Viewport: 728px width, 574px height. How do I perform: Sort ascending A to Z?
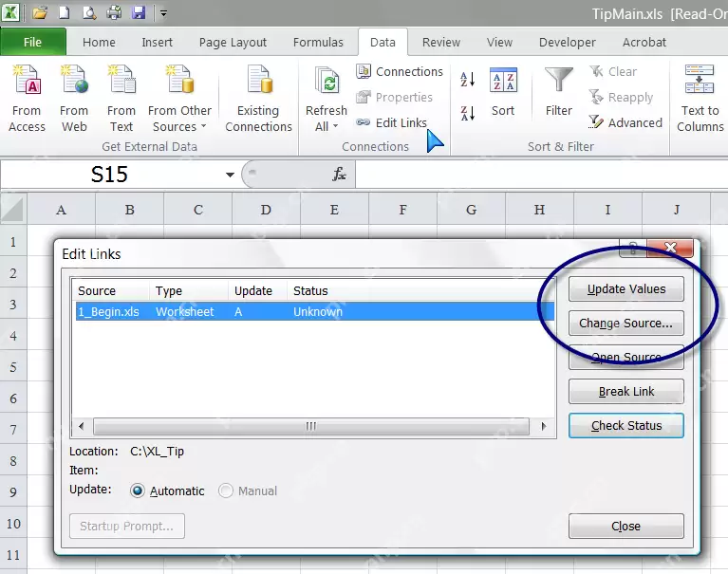(x=467, y=80)
